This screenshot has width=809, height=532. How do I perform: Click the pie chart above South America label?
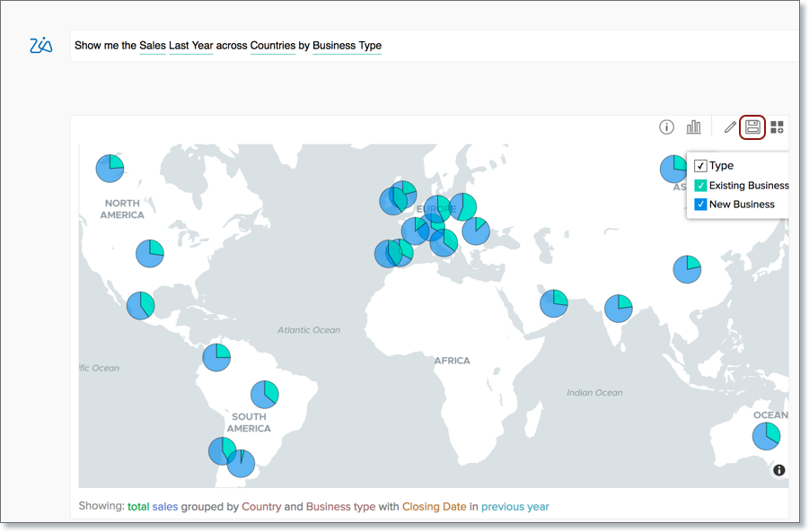pyautogui.click(x=264, y=394)
